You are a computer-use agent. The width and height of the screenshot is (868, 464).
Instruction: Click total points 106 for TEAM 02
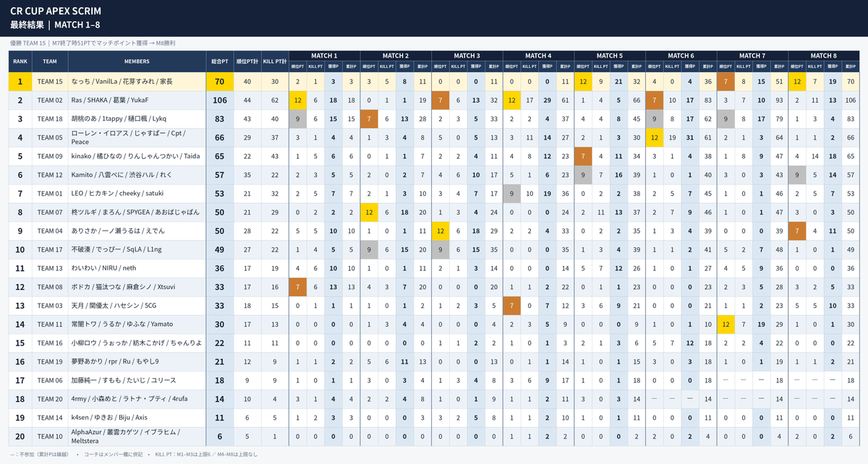pos(219,100)
